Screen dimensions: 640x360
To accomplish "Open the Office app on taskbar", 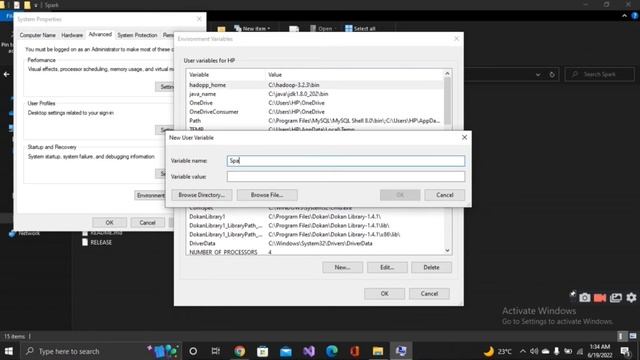I will pyautogui.click(x=355, y=351).
